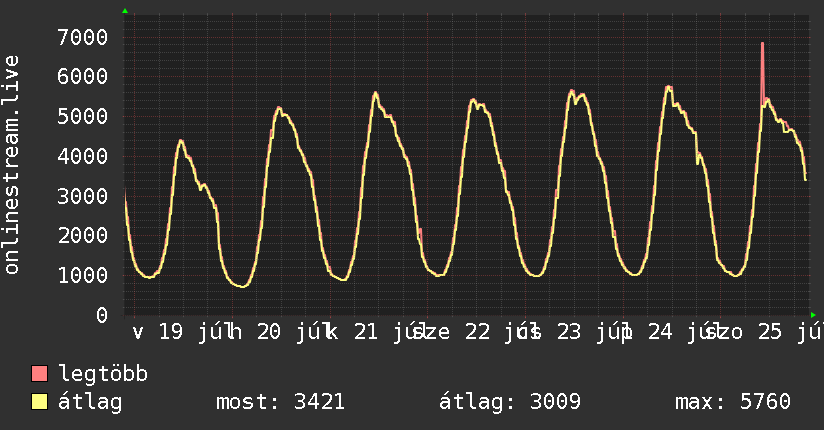Click the curve peak on 21 júl
The image size is (824, 430).
point(376,93)
